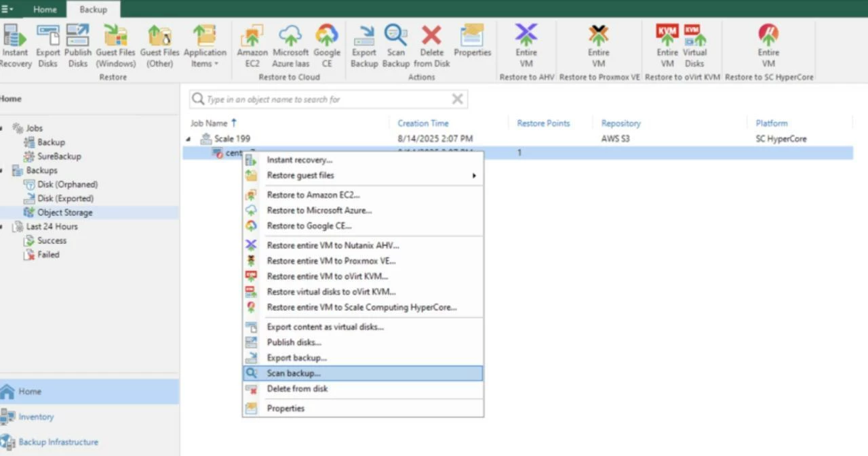868x456 pixels.
Task: Clear search with the X button
Action: 457,99
